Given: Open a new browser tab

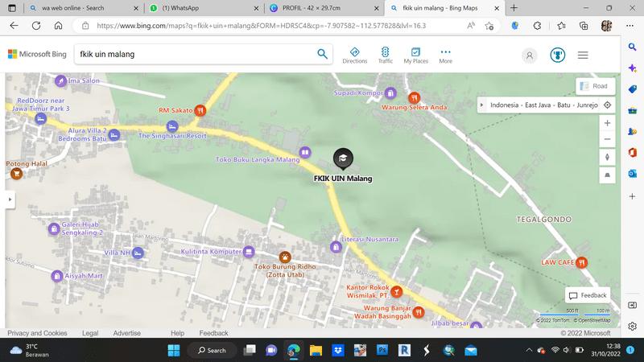Looking at the screenshot, I should [x=514, y=8].
